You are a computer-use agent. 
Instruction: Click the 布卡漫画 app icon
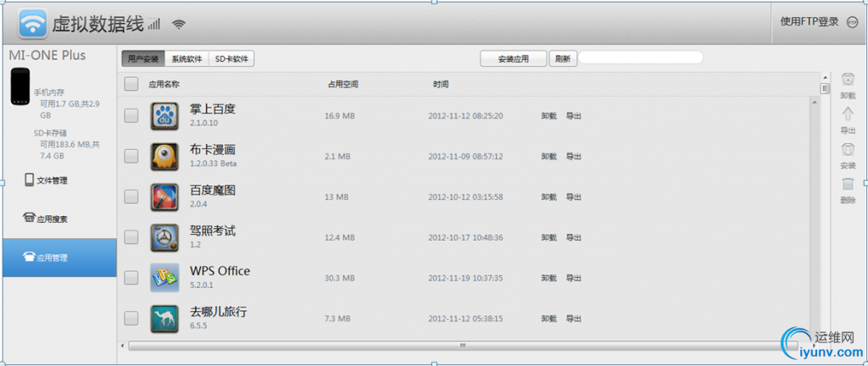pos(164,157)
